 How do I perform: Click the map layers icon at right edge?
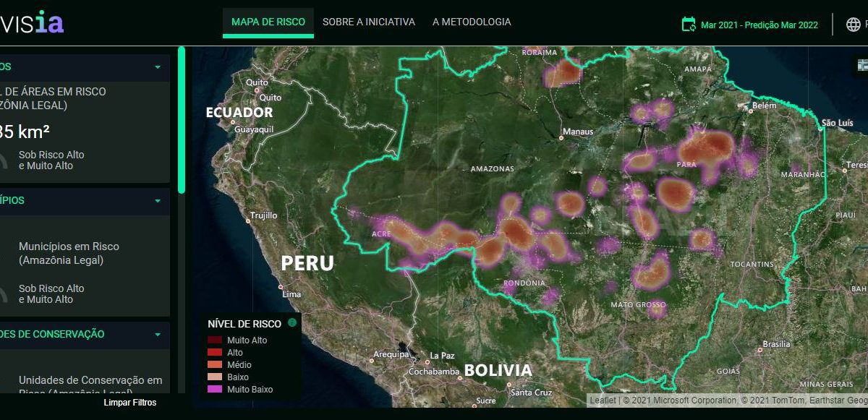862,64
